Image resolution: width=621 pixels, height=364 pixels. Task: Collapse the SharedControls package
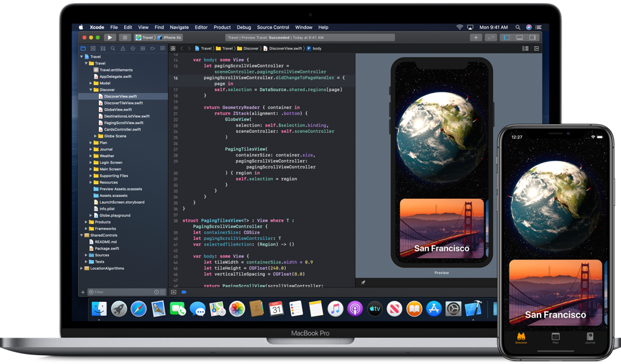(x=82, y=235)
